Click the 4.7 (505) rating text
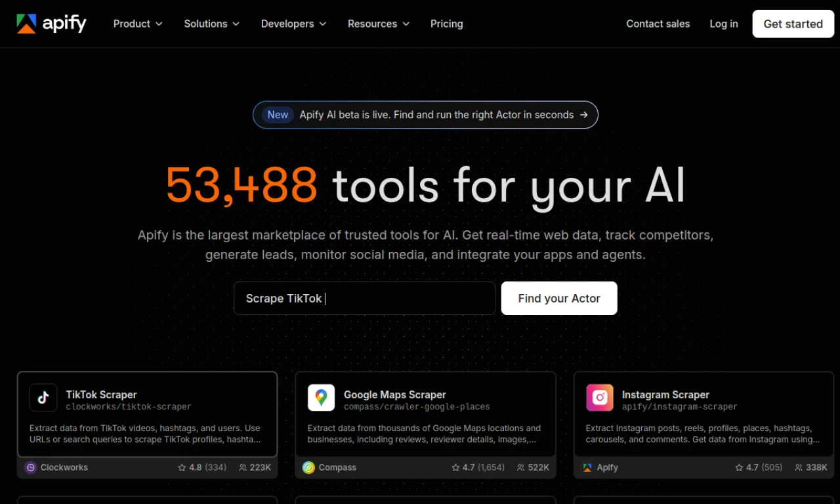 point(764,467)
